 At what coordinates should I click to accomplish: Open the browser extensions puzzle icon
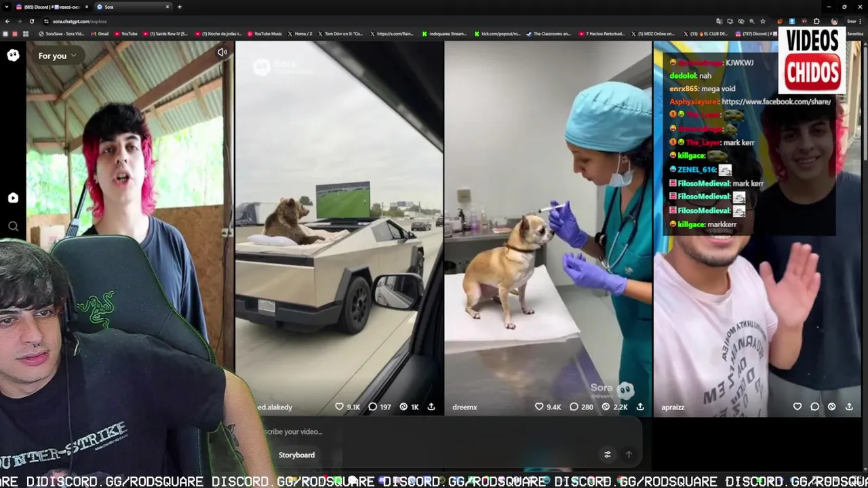816,21
